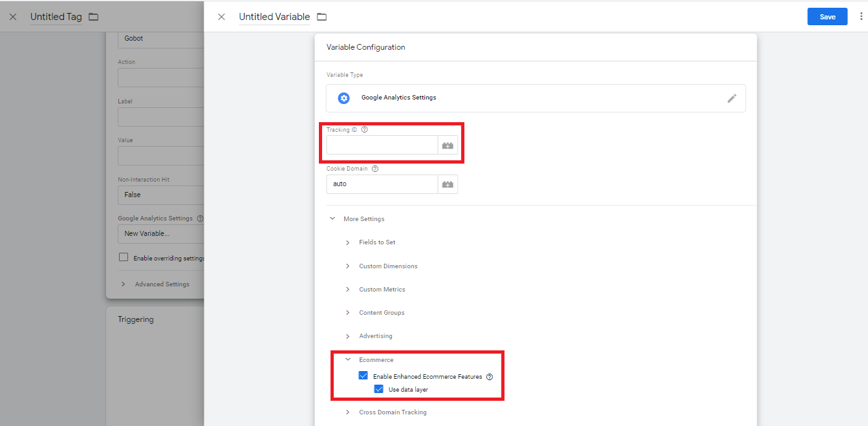The width and height of the screenshot is (868, 426).
Task: Expand Custom Metrics
Action: (348, 290)
